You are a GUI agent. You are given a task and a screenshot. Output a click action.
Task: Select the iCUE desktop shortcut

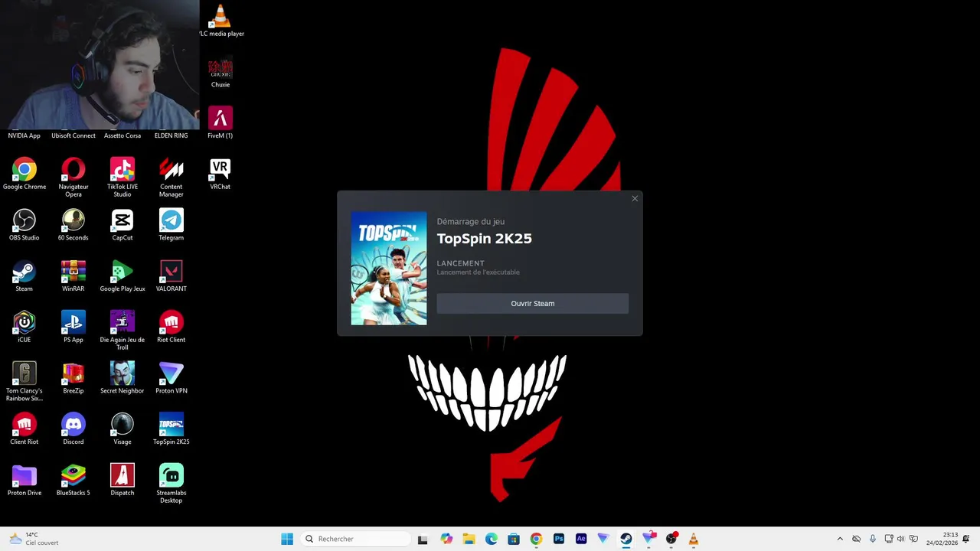(24, 327)
